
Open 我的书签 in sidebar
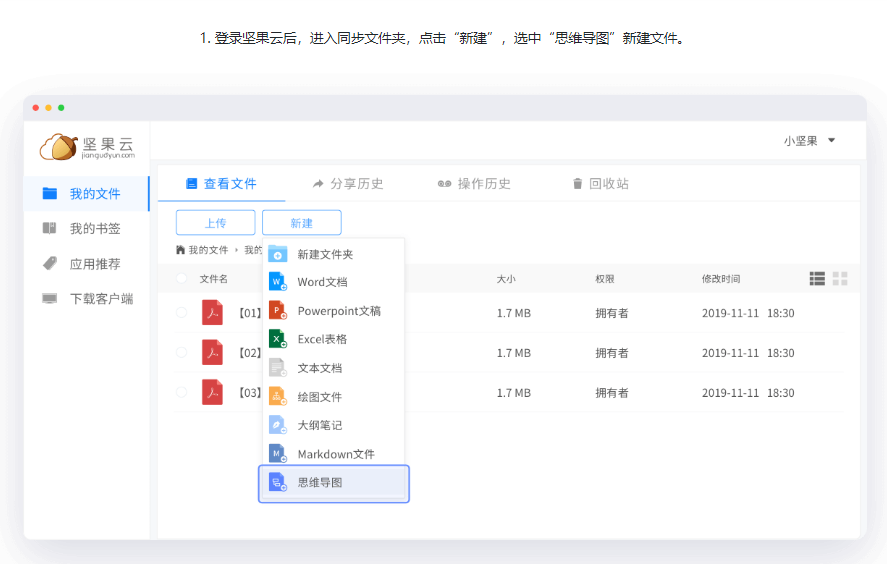click(x=86, y=228)
